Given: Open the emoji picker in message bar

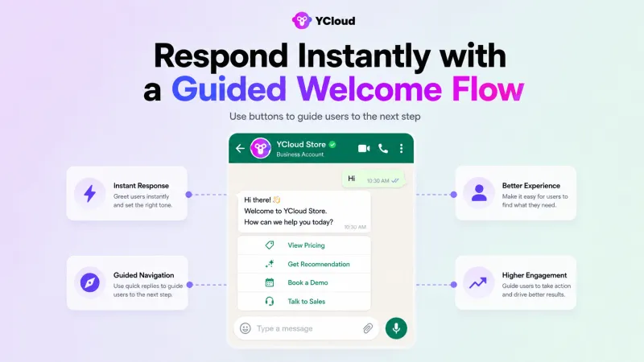Looking at the screenshot, I should pos(246,328).
